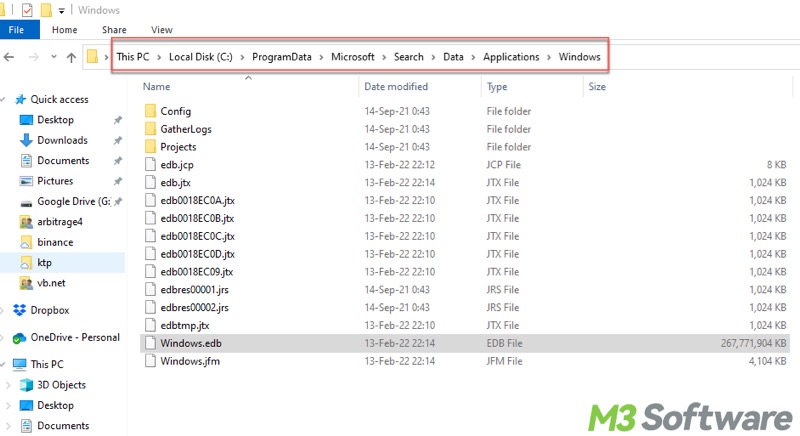
Task: Select the OneDrive - Personal cloud icon
Action: coord(20,338)
